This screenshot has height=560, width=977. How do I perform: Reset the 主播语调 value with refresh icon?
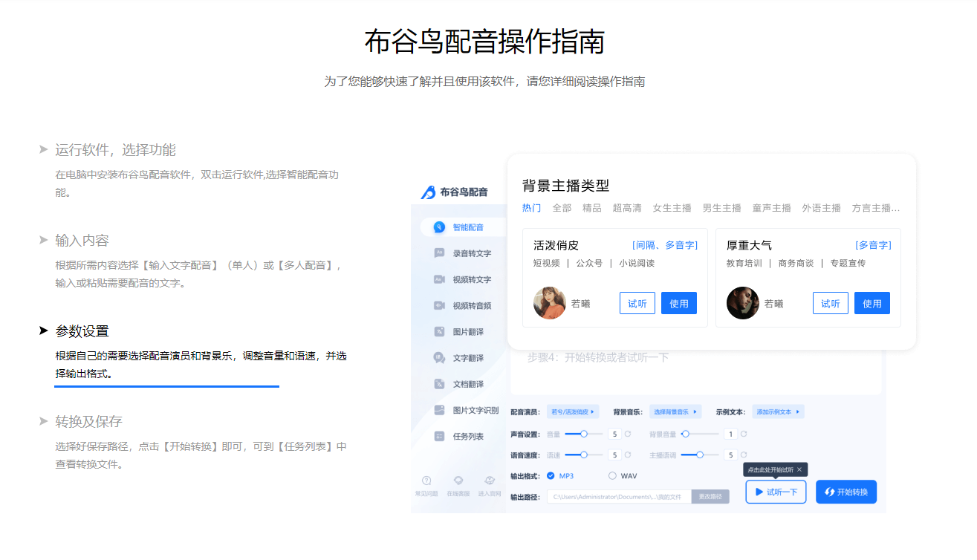(744, 455)
